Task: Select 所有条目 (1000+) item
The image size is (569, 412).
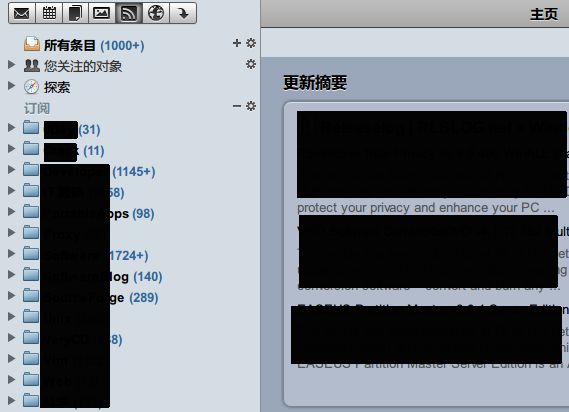Action: [94, 45]
